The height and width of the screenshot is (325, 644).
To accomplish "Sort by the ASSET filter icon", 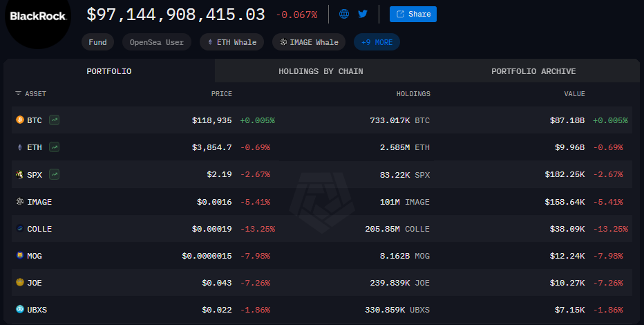I will click(x=18, y=93).
